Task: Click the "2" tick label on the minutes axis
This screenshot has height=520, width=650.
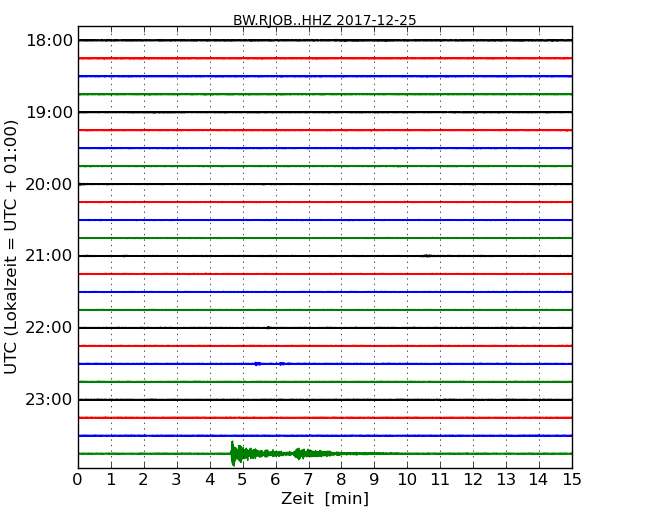Action: 143,480
